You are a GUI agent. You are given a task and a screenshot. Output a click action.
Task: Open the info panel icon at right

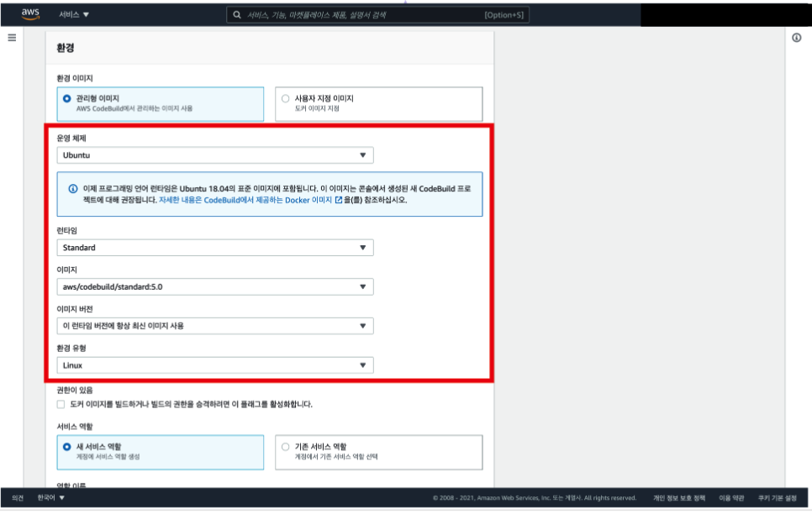[x=797, y=38]
